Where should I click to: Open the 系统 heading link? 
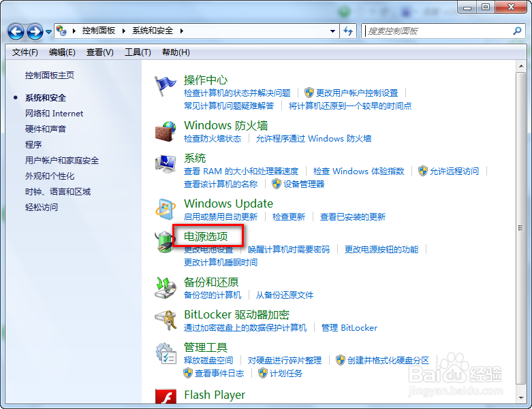tap(195, 158)
